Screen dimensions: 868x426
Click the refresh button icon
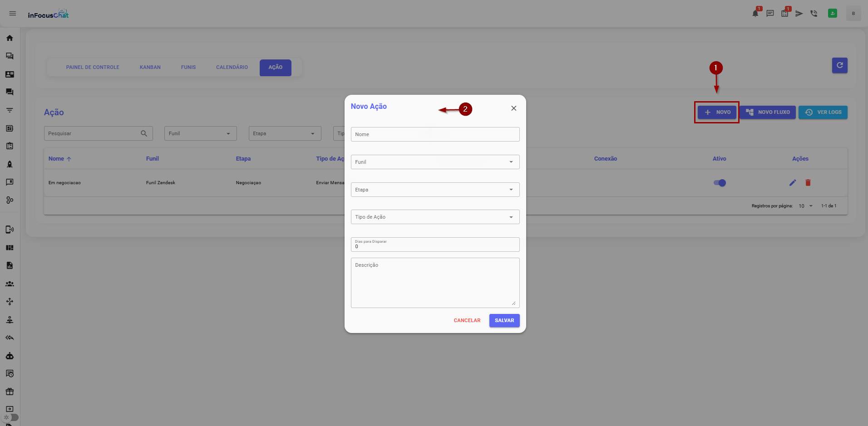pyautogui.click(x=839, y=65)
